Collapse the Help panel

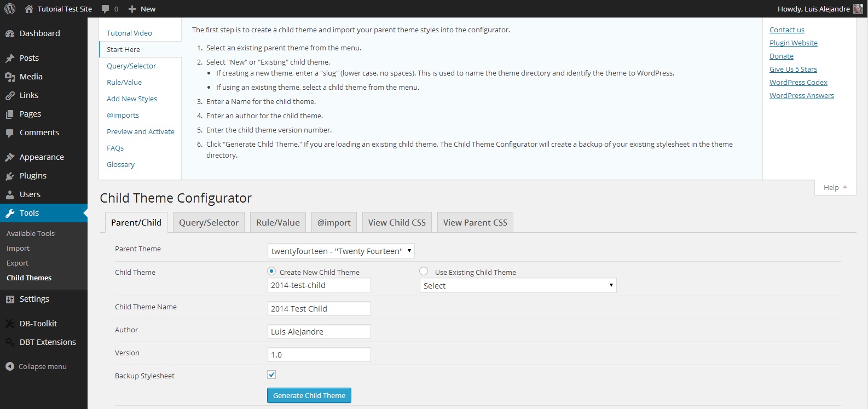point(835,187)
